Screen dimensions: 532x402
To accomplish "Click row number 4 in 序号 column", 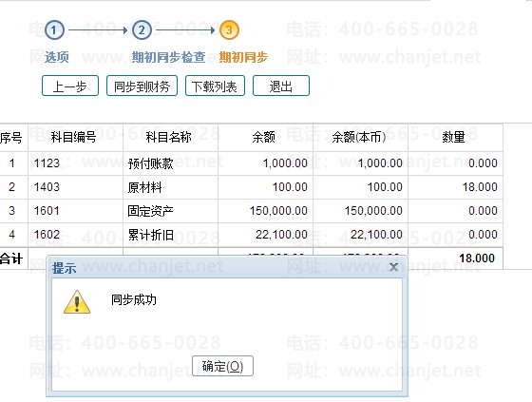I will pos(11,235).
